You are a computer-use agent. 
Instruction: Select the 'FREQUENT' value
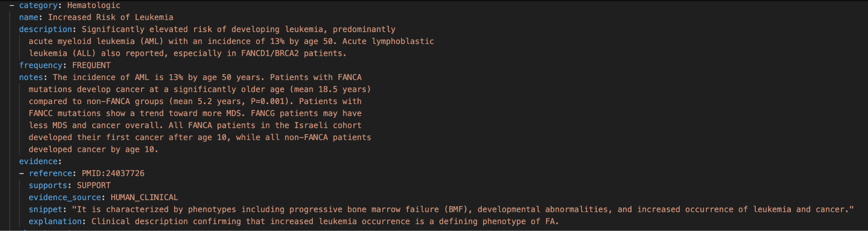pyautogui.click(x=92, y=65)
